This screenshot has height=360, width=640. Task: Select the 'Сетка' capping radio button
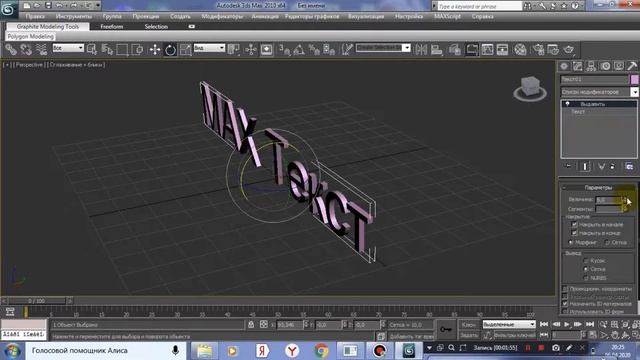pyautogui.click(x=607, y=242)
